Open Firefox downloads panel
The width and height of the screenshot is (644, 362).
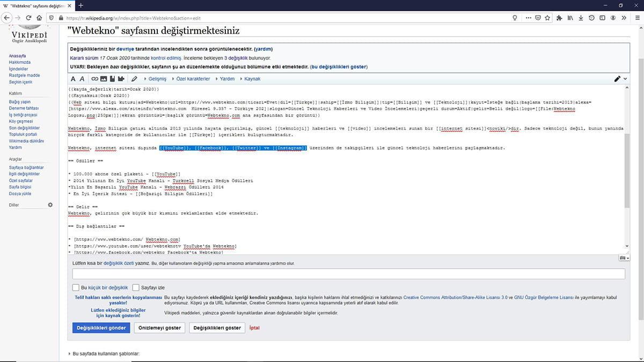point(581,18)
